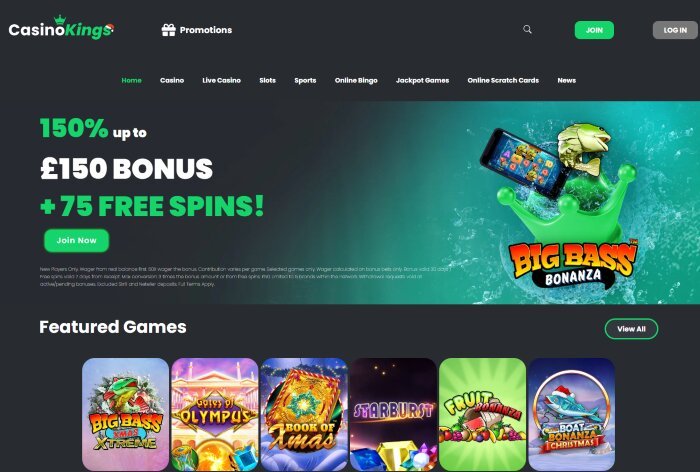Select Jackpot Games in the navigation
Screen dimensions: 700x472
pos(422,80)
